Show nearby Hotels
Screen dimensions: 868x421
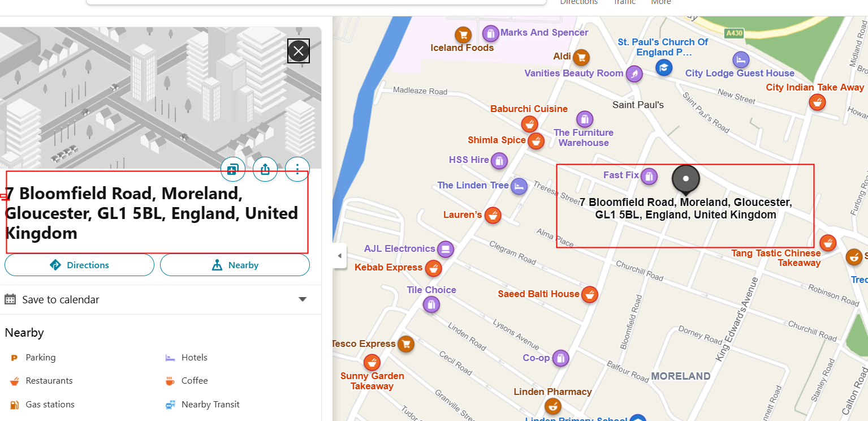[x=194, y=358]
